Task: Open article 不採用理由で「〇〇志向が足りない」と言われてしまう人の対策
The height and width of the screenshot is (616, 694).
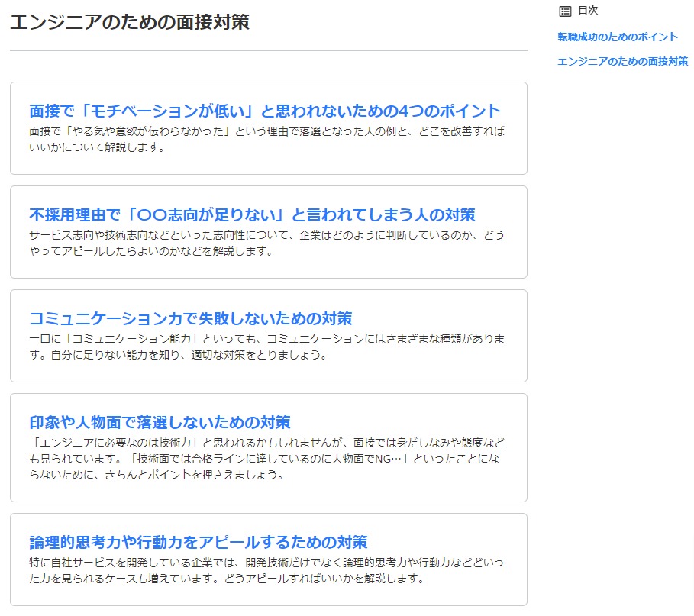Action: [252, 214]
